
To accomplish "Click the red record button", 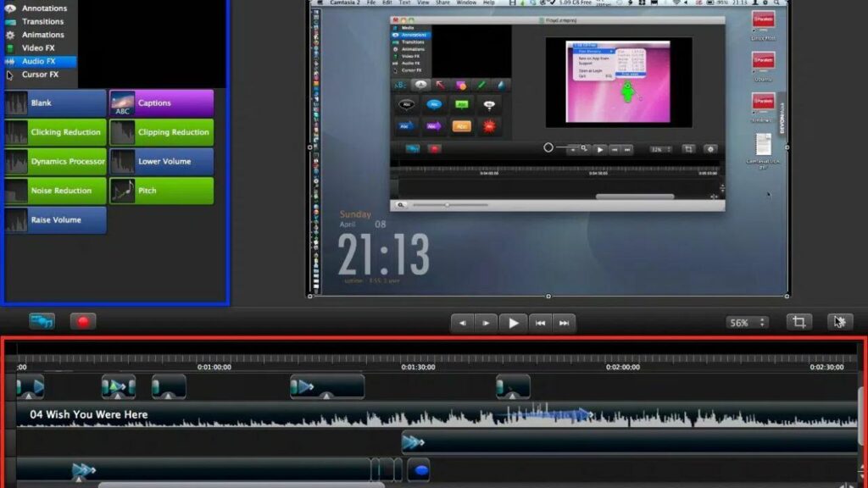I will click(82, 322).
